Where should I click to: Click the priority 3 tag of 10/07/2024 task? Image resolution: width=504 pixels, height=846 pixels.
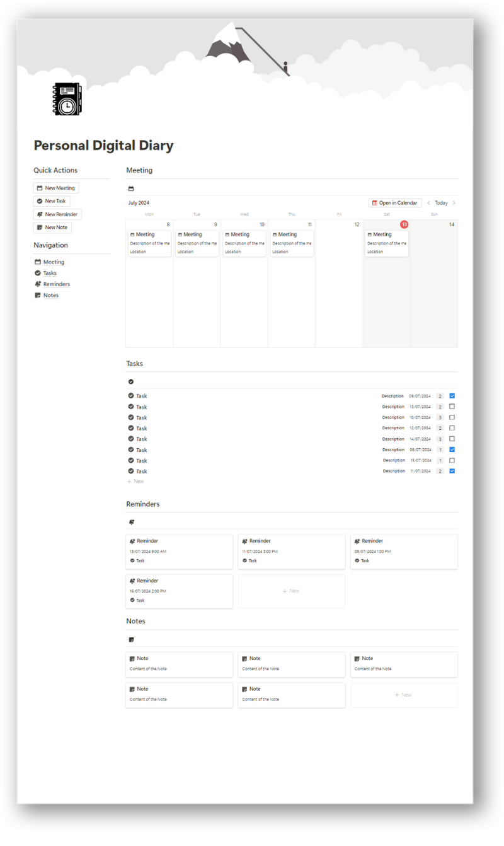pos(440,417)
